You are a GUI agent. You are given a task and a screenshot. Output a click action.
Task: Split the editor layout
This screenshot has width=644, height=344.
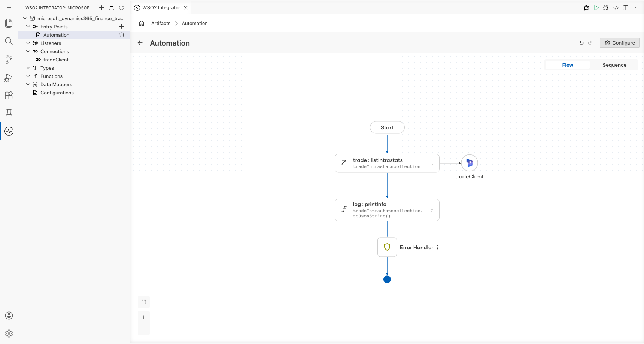pos(626,8)
